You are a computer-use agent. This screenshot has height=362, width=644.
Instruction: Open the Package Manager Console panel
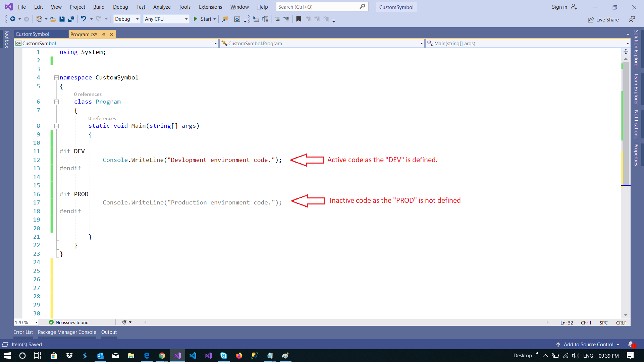point(67,332)
